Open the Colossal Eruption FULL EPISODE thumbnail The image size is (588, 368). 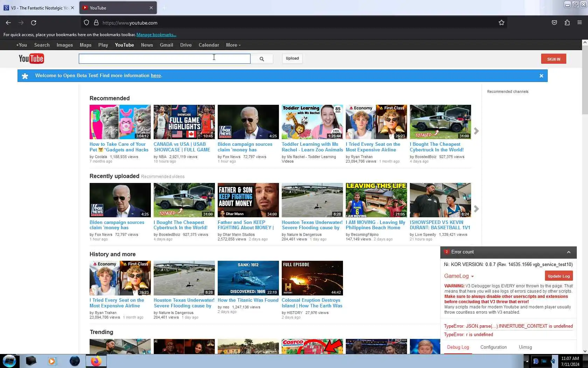tap(312, 278)
